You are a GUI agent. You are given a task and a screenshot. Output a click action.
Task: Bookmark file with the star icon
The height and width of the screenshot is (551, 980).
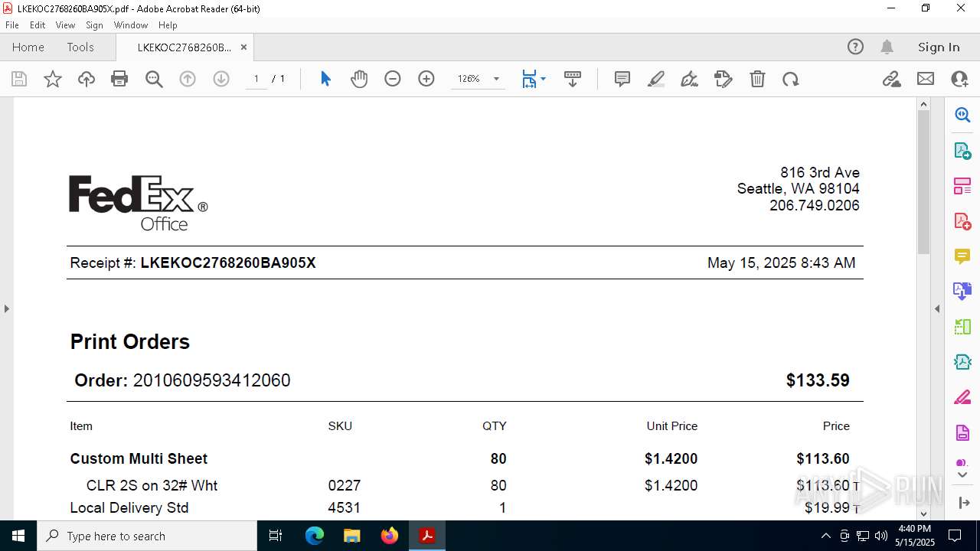click(x=53, y=79)
